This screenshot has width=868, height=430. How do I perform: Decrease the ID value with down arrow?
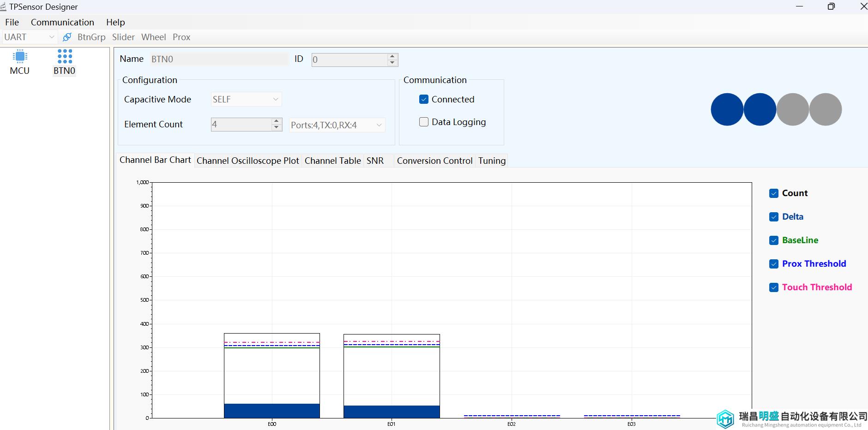[x=392, y=63]
